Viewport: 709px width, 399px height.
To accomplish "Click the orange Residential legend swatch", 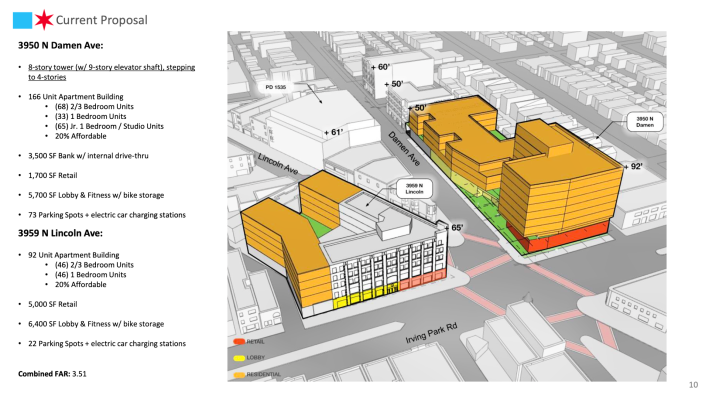I will pyautogui.click(x=239, y=375).
